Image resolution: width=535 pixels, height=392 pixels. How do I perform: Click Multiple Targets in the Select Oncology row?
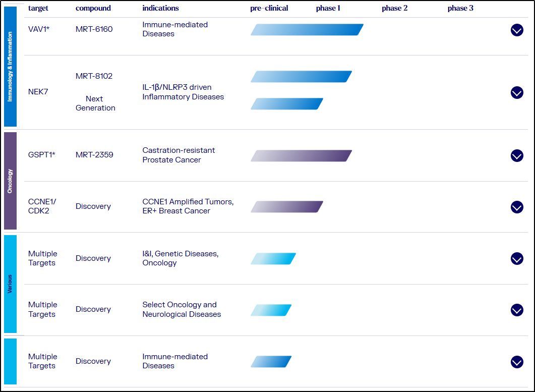click(43, 309)
